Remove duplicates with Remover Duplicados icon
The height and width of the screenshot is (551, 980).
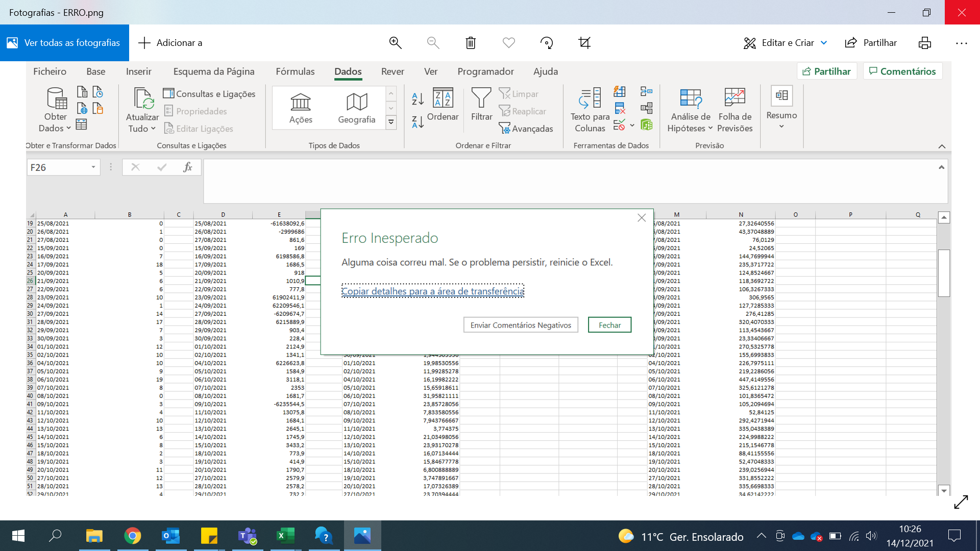click(x=620, y=108)
